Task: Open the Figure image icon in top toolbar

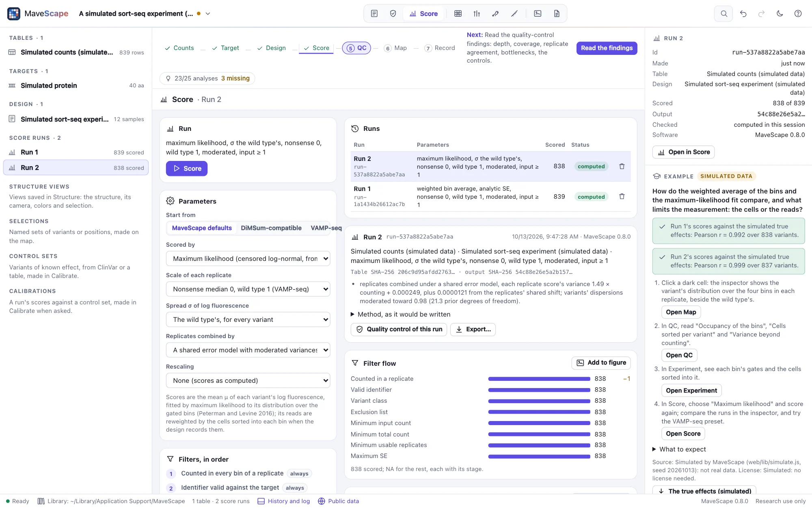Action: pos(538,13)
